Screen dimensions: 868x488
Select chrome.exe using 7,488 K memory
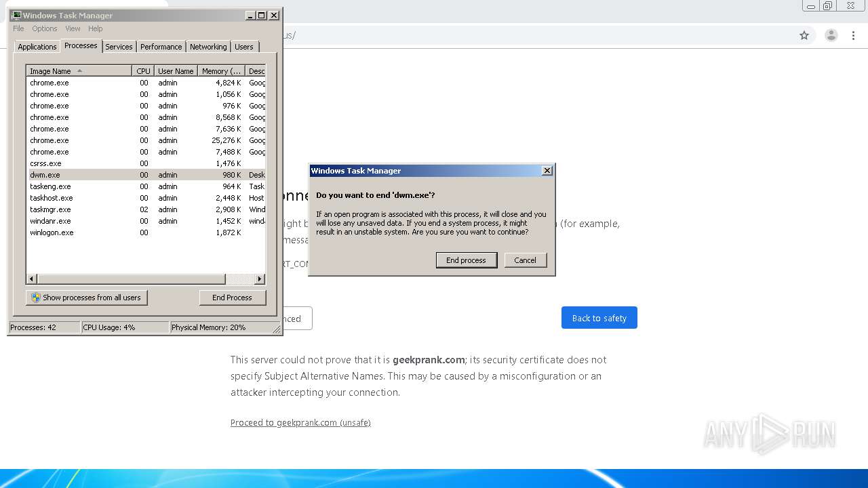146,152
